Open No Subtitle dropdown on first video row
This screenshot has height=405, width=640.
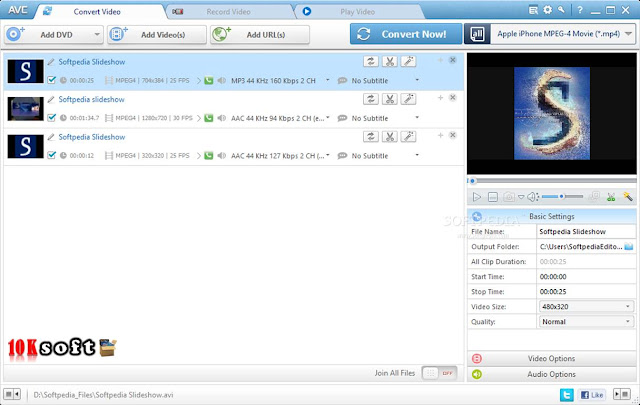417,80
